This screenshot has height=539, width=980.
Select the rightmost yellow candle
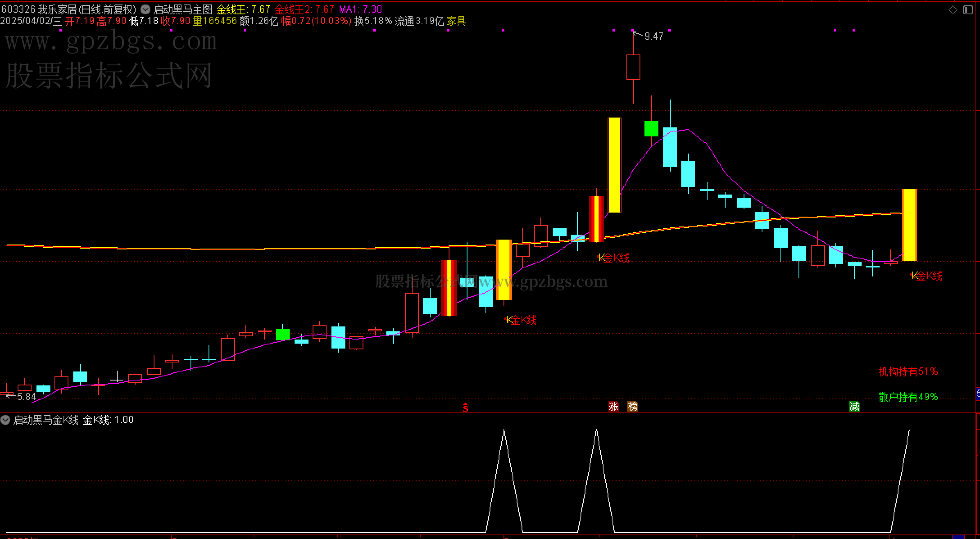coord(910,225)
